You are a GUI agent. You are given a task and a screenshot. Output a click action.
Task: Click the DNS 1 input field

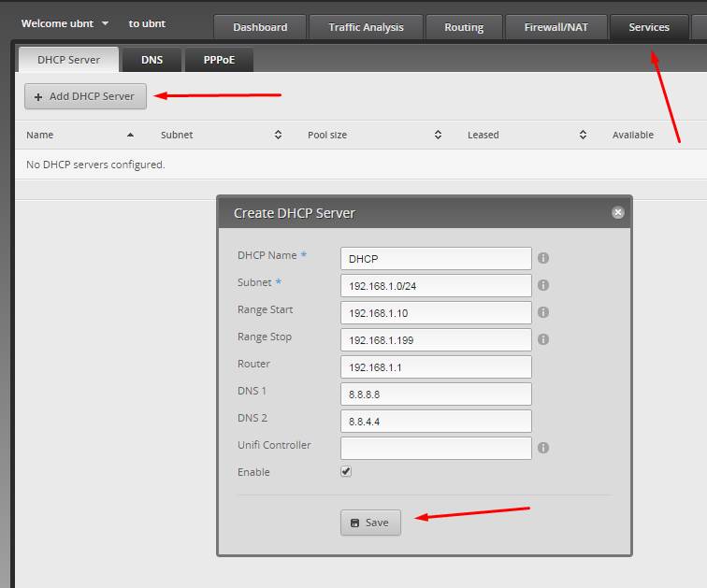pos(436,394)
